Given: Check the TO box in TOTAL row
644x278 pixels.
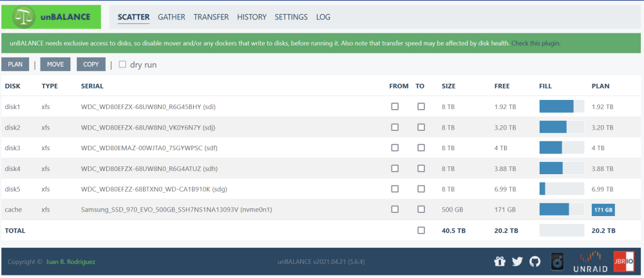Looking at the screenshot, I should pyautogui.click(x=421, y=230).
